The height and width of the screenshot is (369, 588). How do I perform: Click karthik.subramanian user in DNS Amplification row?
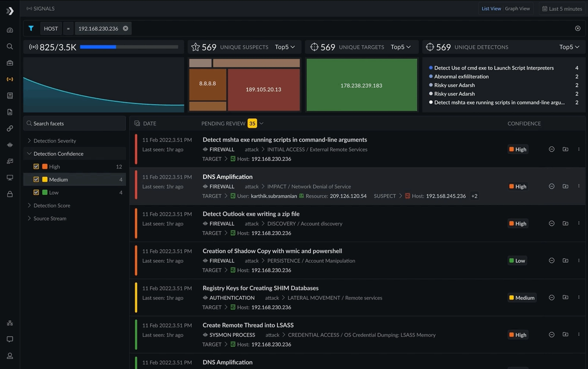274,196
